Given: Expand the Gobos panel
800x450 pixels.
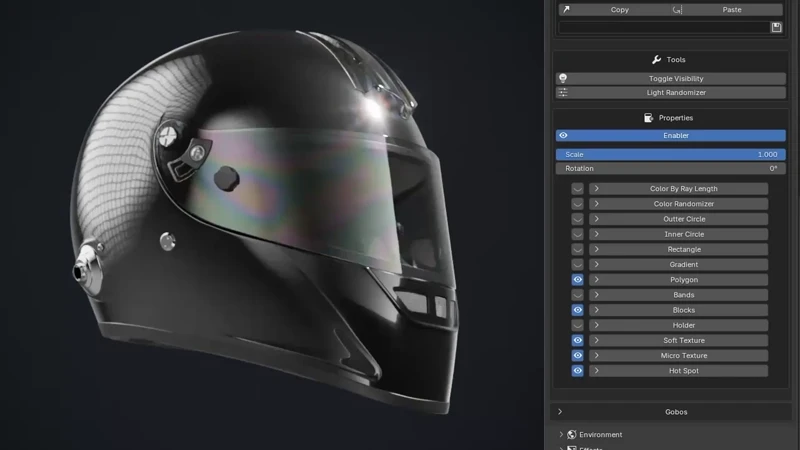Looking at the screenshot, I should 560,412.
